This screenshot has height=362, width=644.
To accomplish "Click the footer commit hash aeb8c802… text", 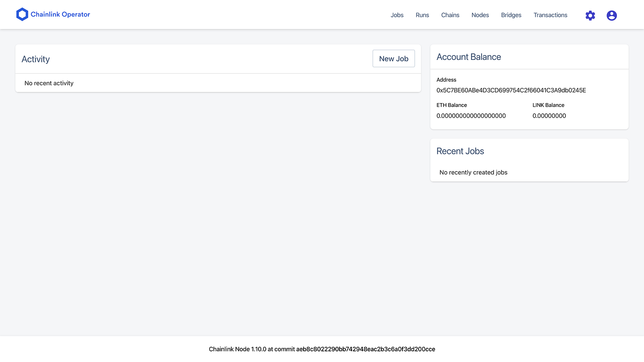I will [x=366, y=349].
